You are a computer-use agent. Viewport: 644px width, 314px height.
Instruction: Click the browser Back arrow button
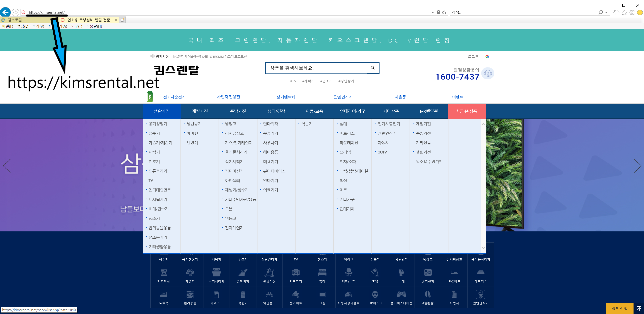[x=5, y=12]
